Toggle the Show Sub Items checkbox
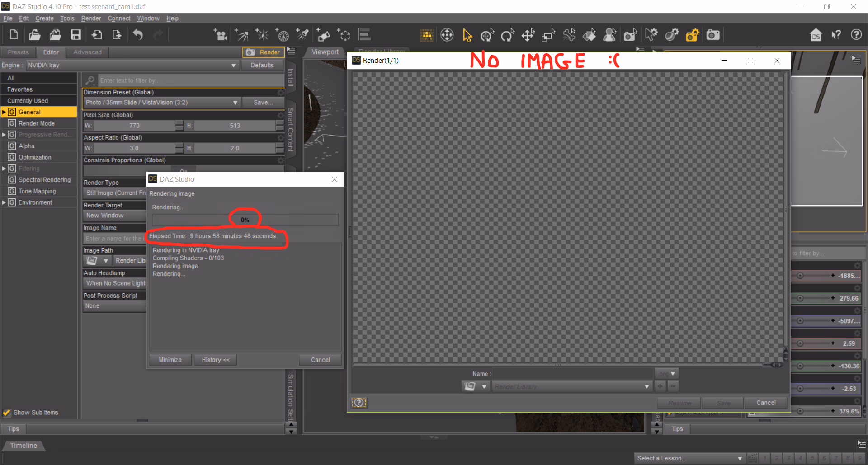This screenshot has width=868, height=465. [x=7, y=413]
